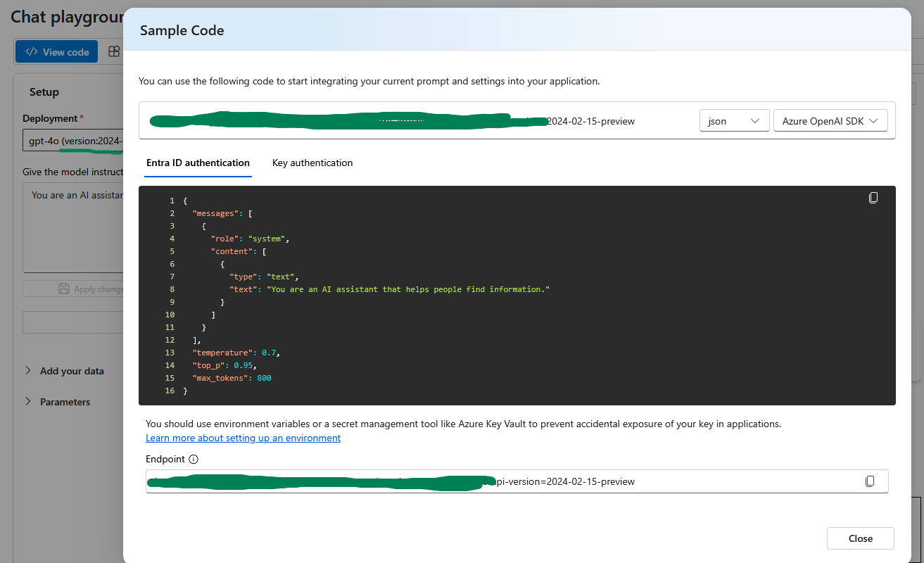This screenshot has width=924, height=563.
Task: Click the Apply changes button
Action: tap(73, 289)
